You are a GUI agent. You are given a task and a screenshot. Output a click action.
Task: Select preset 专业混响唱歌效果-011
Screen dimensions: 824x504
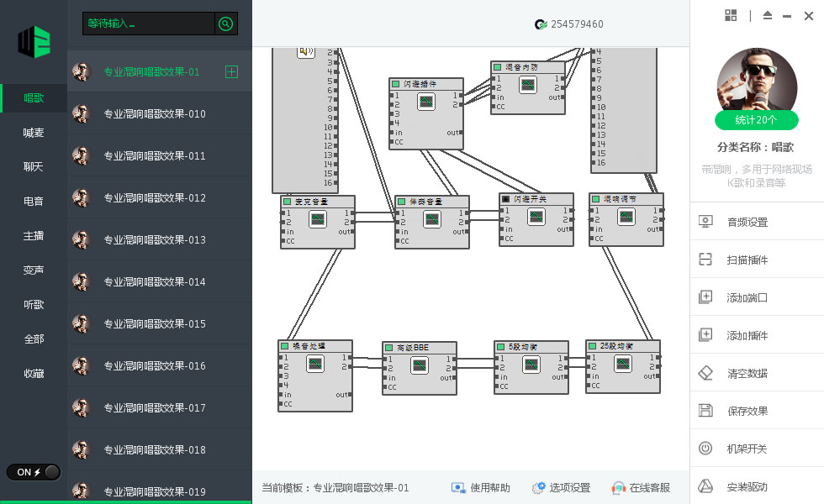pyautogui.click(x=160, y=156)
